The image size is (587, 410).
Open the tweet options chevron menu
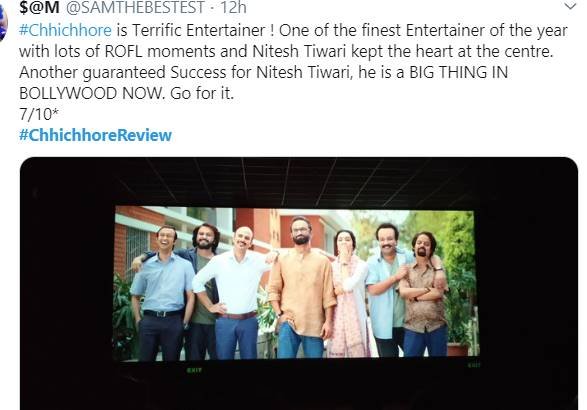pyautogui.click(x=570, y=6)
